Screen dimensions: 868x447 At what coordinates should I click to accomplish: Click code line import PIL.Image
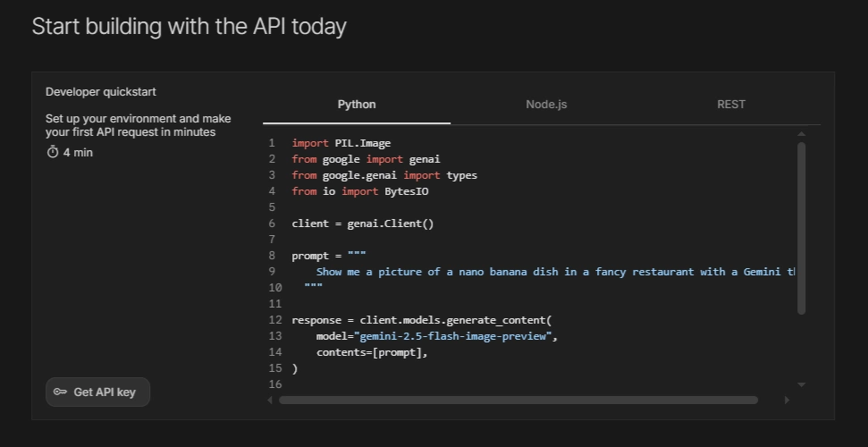(341, 143)
